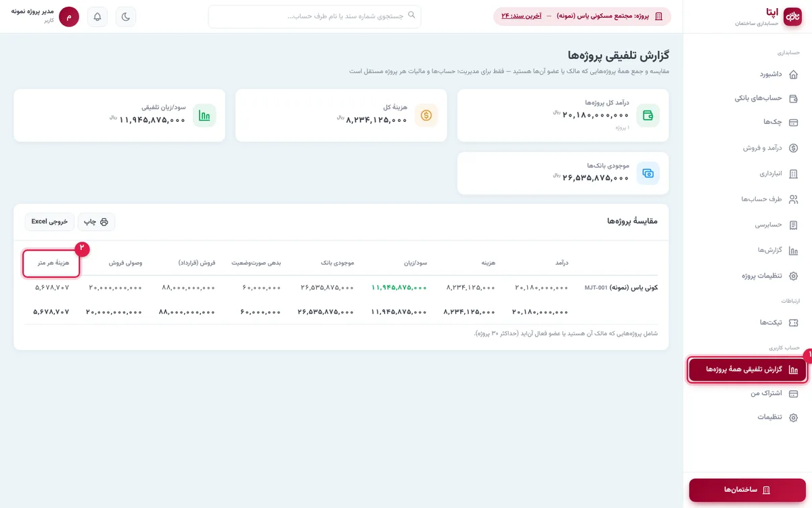Click the bold ۵,۶۷۸,۷۰۷ in the totals row
The height and width of the screenshot is (508, 812).
pyautogui.click(x=51, y=312)
